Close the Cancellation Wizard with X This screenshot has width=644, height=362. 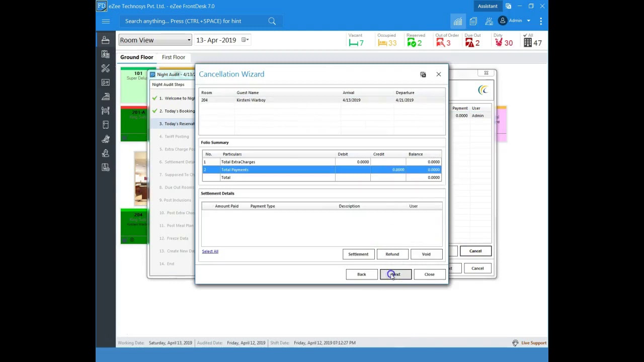[439, 74]
